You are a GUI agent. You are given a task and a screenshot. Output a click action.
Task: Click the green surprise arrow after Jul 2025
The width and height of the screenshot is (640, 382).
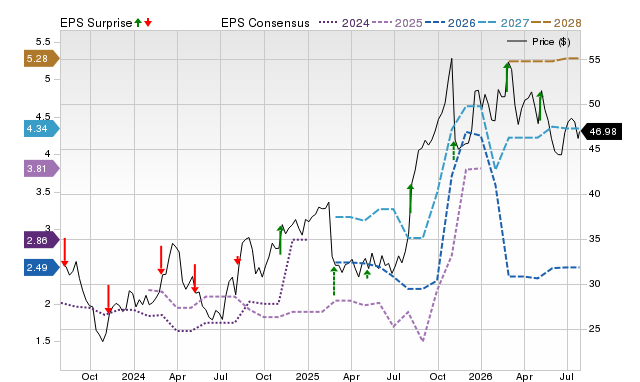[x=411, y=198]
